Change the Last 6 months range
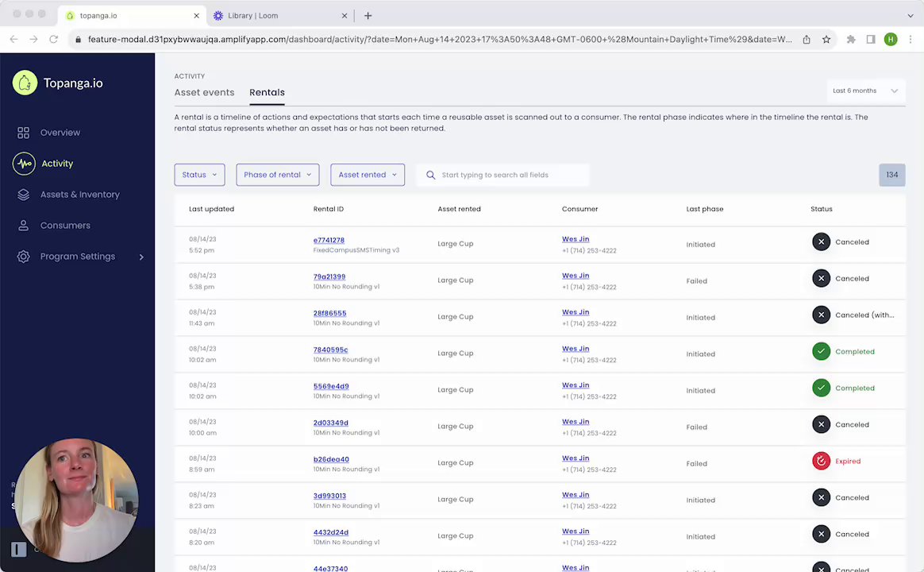Viewport: 924px width, 572px height. click(x=864, y=91)
